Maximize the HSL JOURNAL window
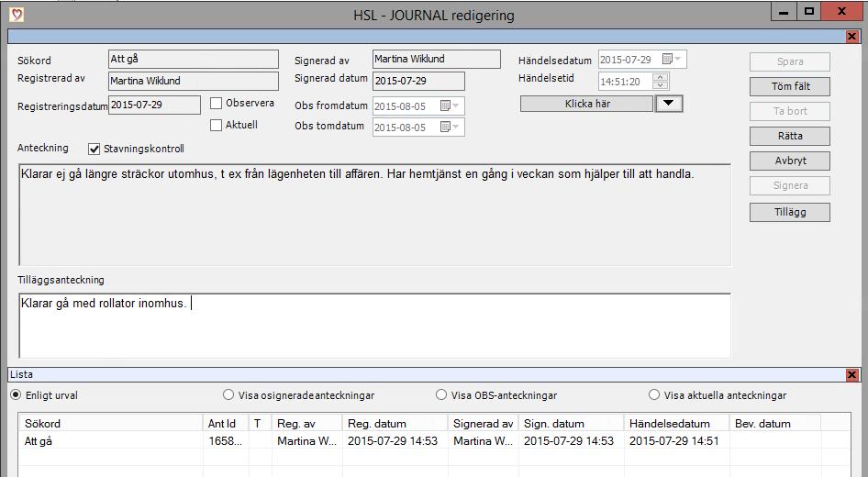 (x=809, y=12)
